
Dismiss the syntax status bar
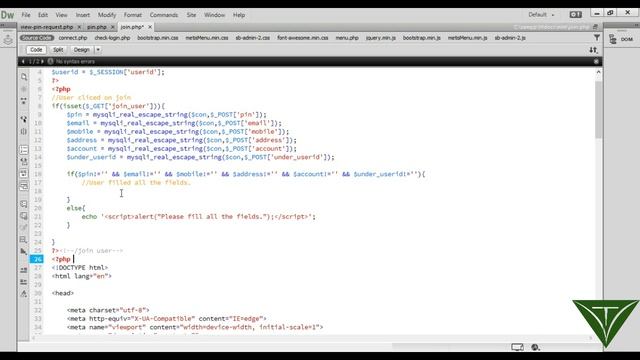point(596,61)
